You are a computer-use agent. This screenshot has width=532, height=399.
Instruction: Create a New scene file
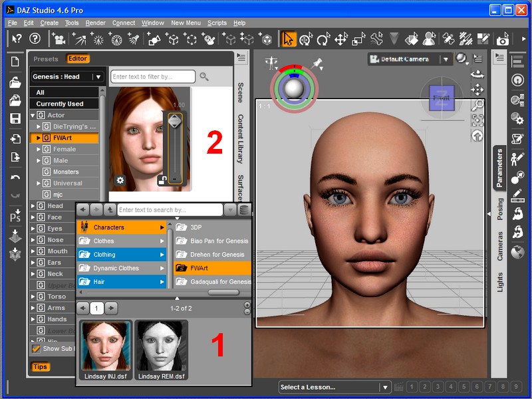[15, 62]
